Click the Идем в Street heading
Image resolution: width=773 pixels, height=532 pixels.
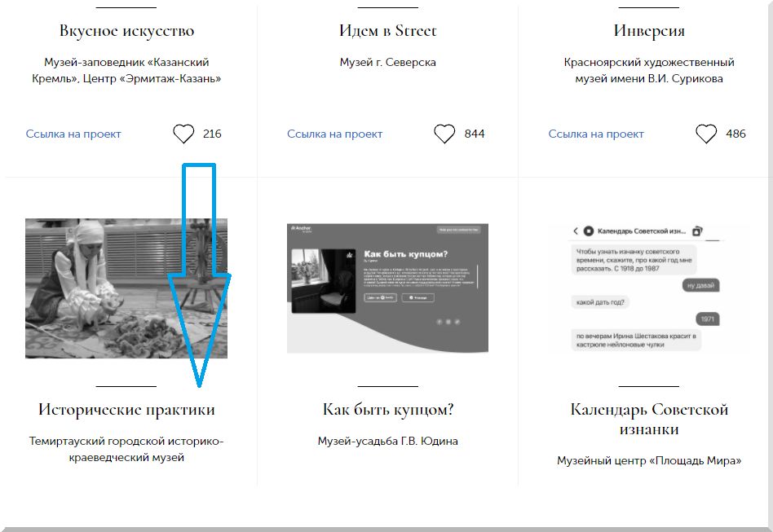[387, 31]
